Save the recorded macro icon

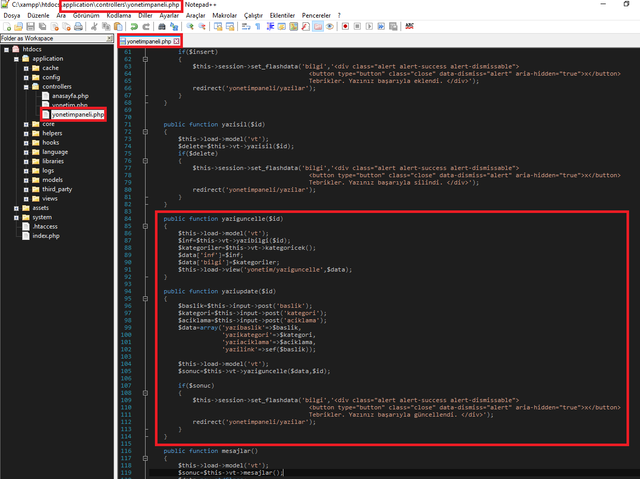tap(393, 27)
